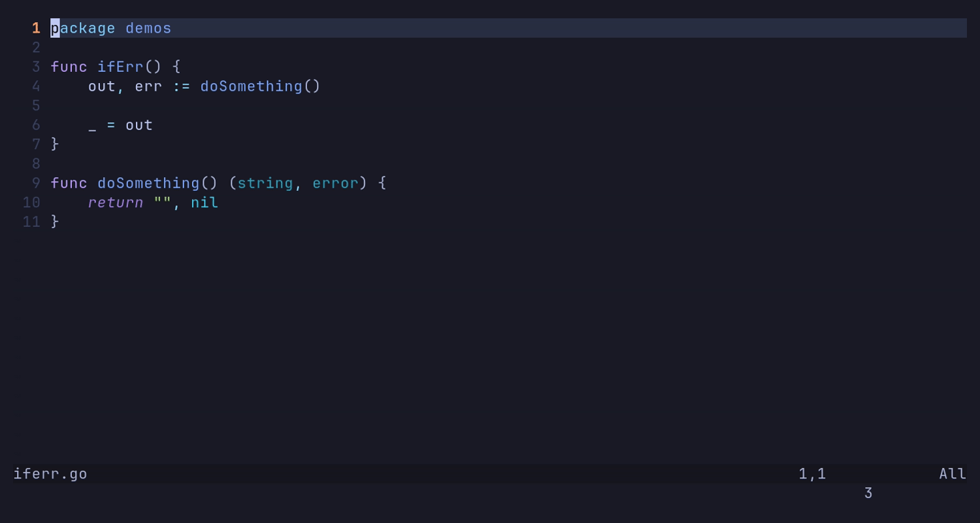The width and height of the screenshot is (980, 523).
Task: Click the doSomething() call on line 4
Action: [x=252, y=86]
